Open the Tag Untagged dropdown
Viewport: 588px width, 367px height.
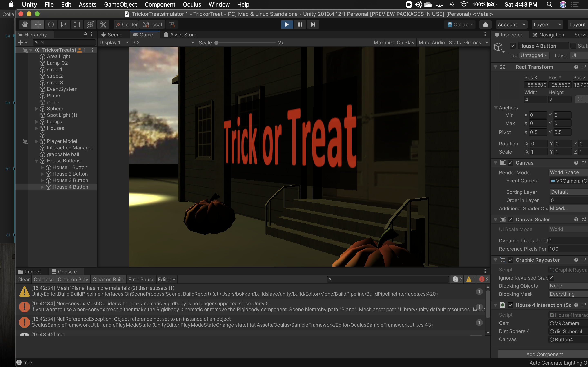tap(533, 56)
